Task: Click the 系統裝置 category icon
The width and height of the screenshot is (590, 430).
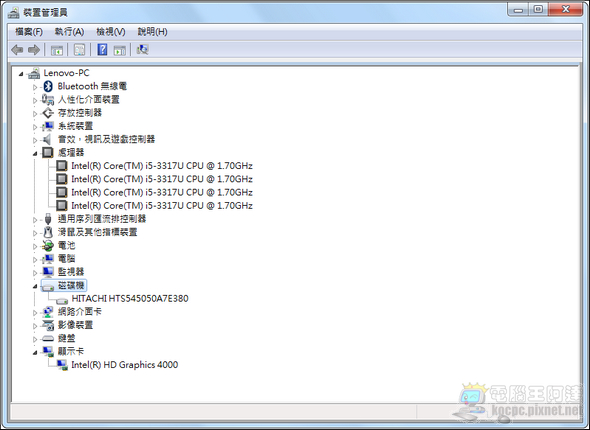Action: click(x=48, y=126)
